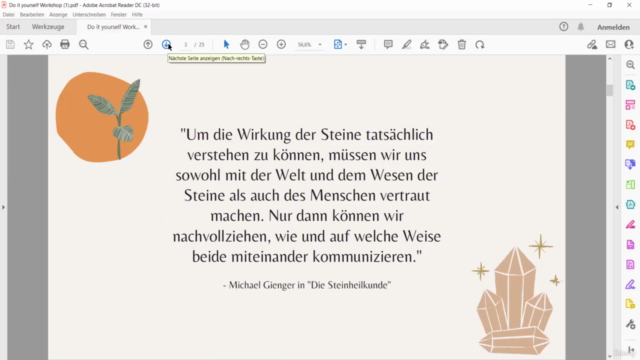Click the sign document icon
This screenshot has height=360, width=640.
coord(425,44)
